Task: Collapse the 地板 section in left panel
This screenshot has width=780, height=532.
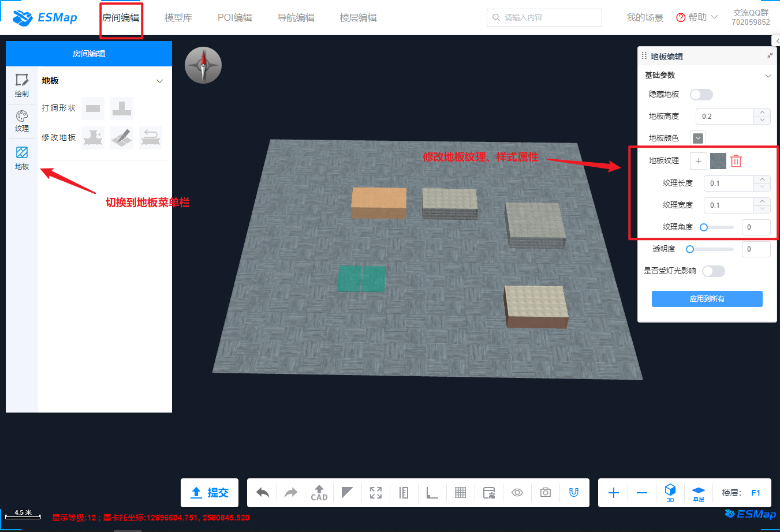Action: 160,81
